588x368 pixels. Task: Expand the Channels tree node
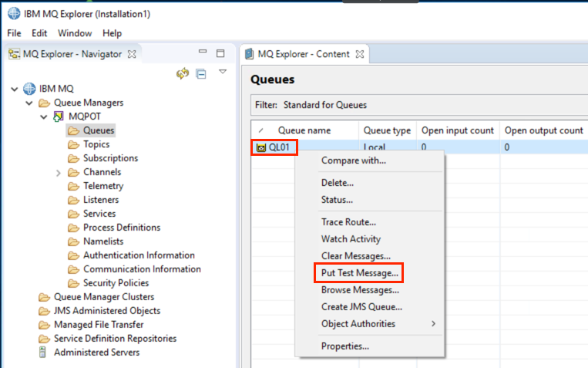(x=58, y=173)
